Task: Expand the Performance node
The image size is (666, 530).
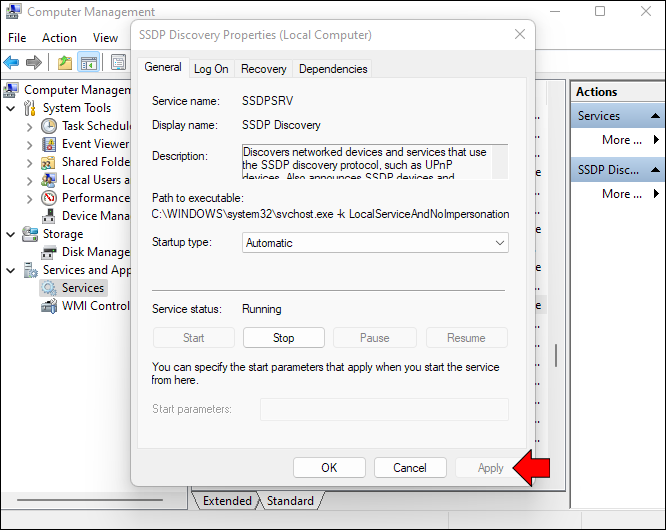Action: (29, 199)
